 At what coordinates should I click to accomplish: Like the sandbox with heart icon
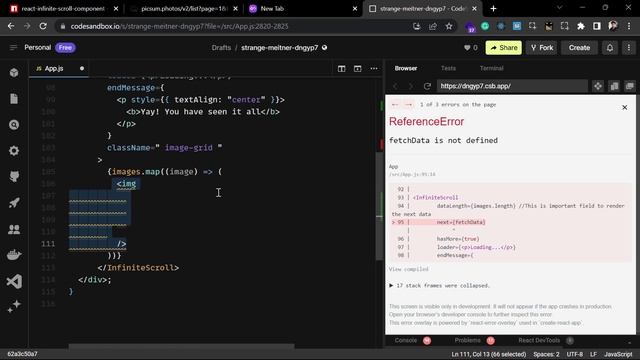(x=467, y=48)
